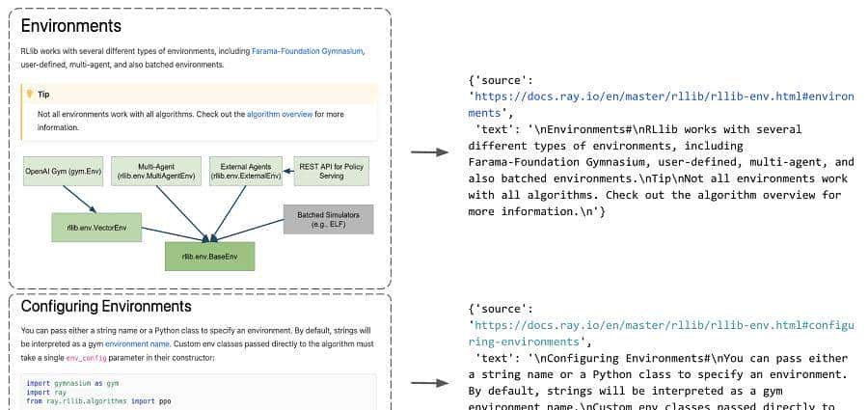Click the Configuring Environments heading
Viewport: 868px width, 410px height.
[x=106, y=307]
